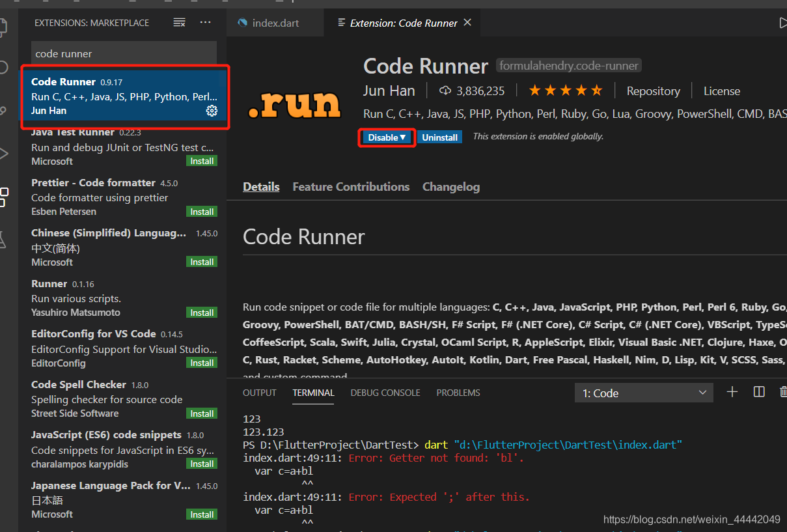This screenshot has height=532, width=787.
Task: Add new terminal with plus icon
Action: [732, 392]
